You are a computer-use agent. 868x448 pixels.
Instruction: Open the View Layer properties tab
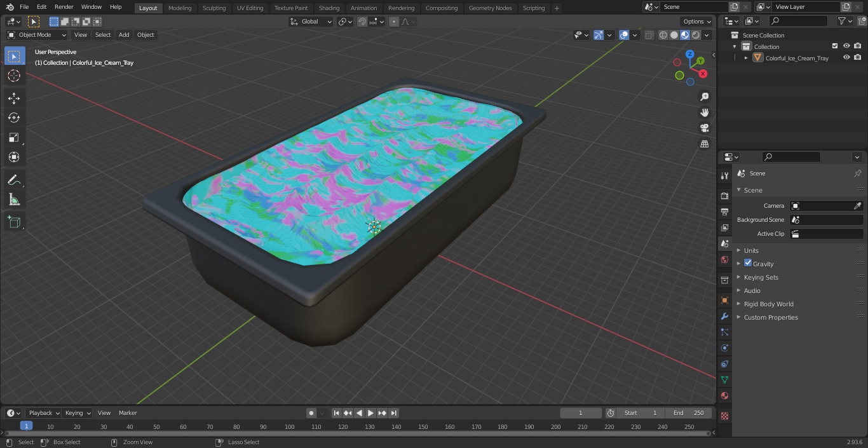click(x=724, y=227)
